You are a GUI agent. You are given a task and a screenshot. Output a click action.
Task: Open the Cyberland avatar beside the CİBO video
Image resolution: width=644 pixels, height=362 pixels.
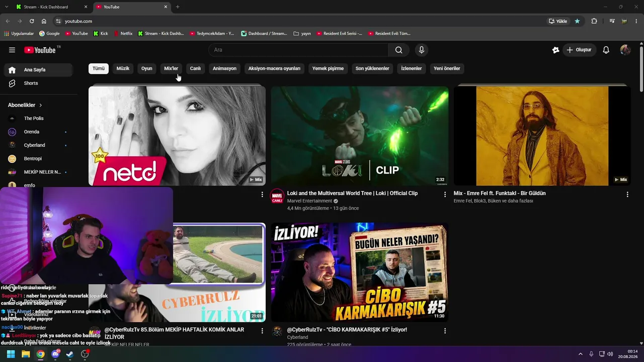coord(277,331)
